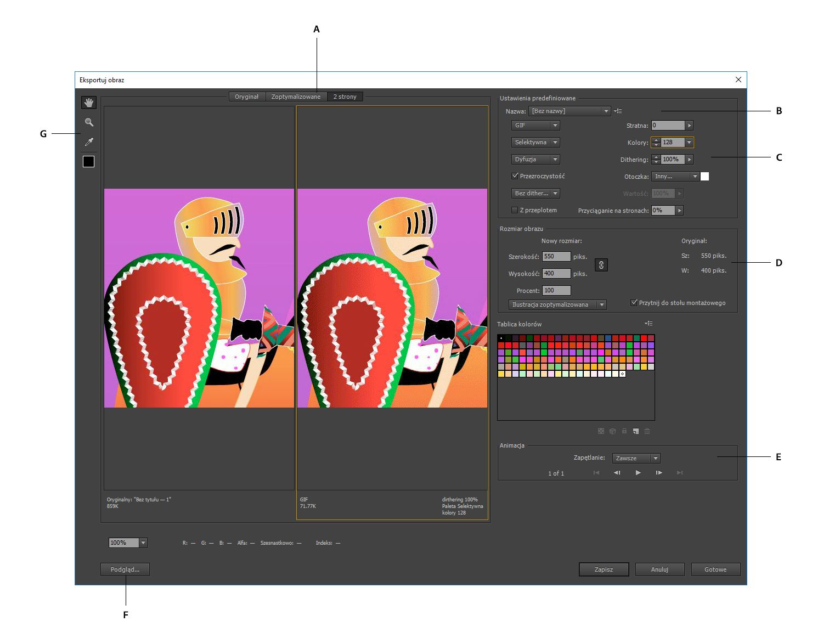Click the Podgląd... button
Screen dimensions: 823x644
(125, 569)
